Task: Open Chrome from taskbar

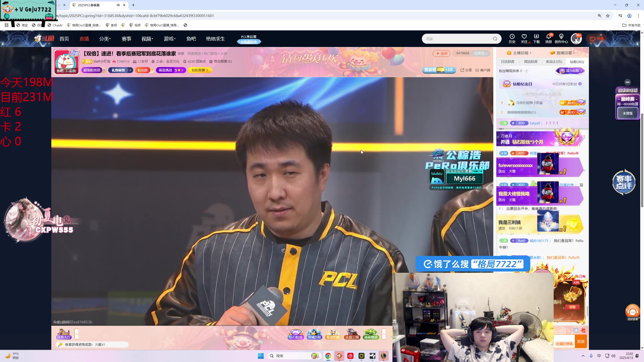Action: pyautogui.click(x=328, y=356)
